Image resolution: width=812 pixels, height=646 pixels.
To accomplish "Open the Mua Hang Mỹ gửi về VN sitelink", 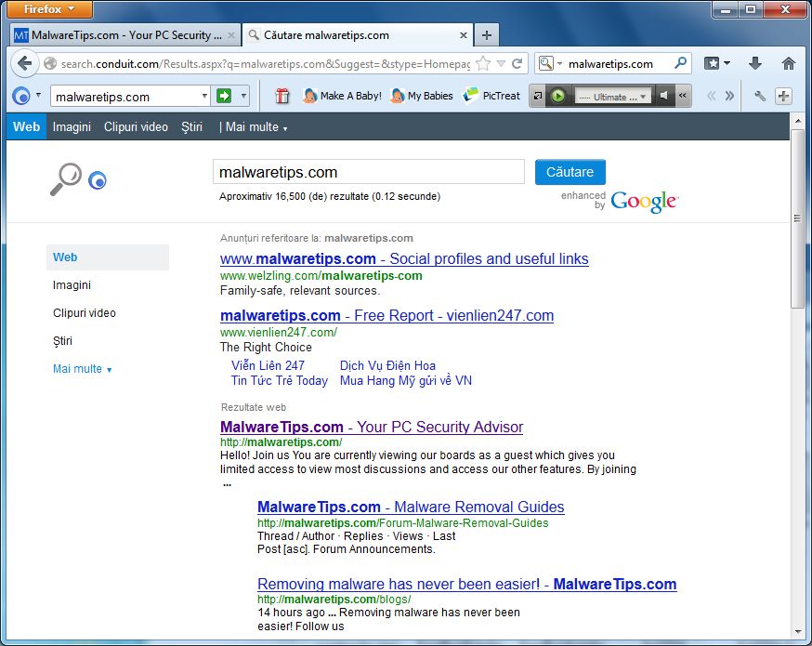I will tap(405, 381).
